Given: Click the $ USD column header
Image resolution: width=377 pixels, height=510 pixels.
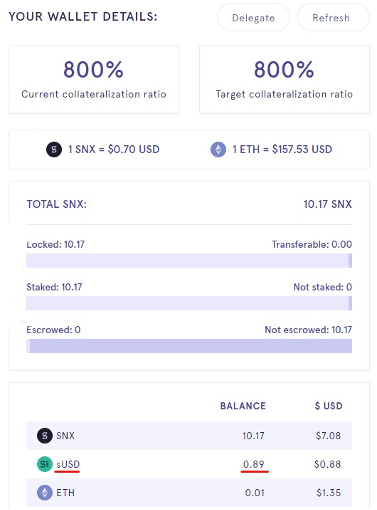Looking at the screenshot, I should point(329,406).
